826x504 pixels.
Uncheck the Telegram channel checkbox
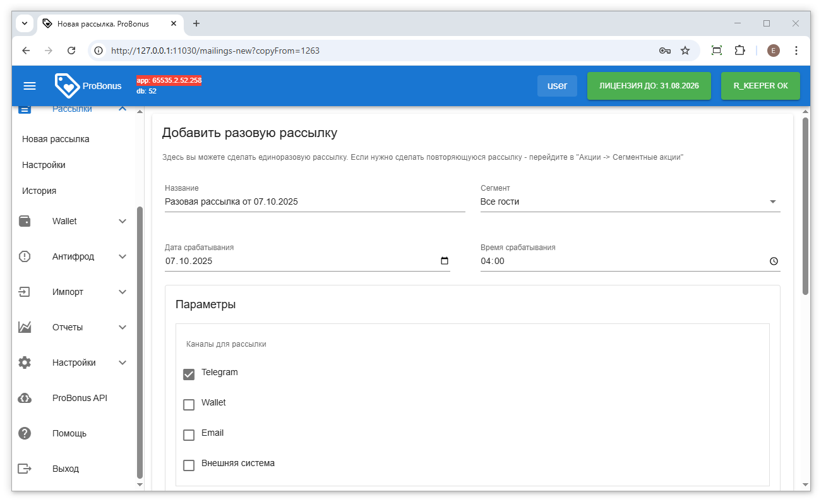point(189,375)
